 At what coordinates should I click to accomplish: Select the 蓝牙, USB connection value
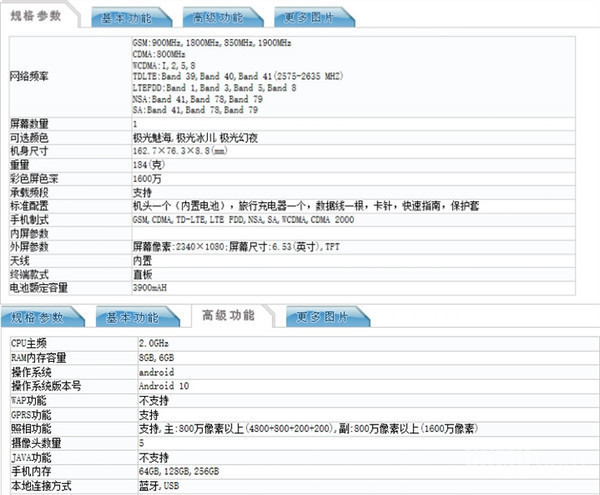click(159, 486)
